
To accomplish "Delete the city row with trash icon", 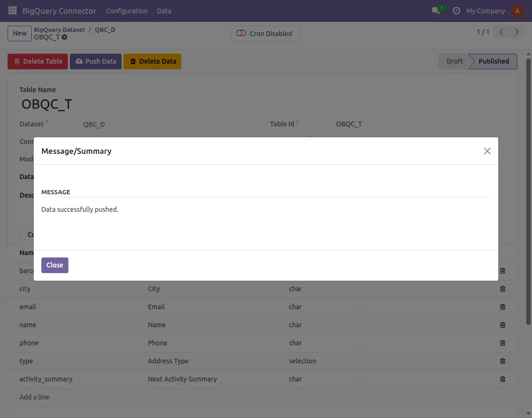I will 503,289.
